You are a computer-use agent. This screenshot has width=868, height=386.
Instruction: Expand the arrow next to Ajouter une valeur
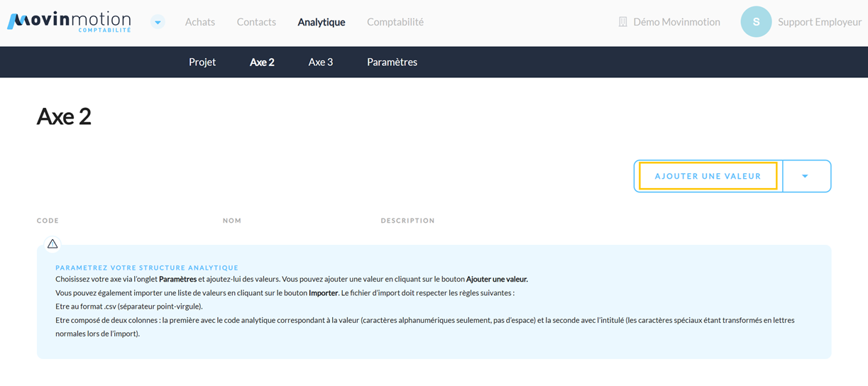pos(805,176)
